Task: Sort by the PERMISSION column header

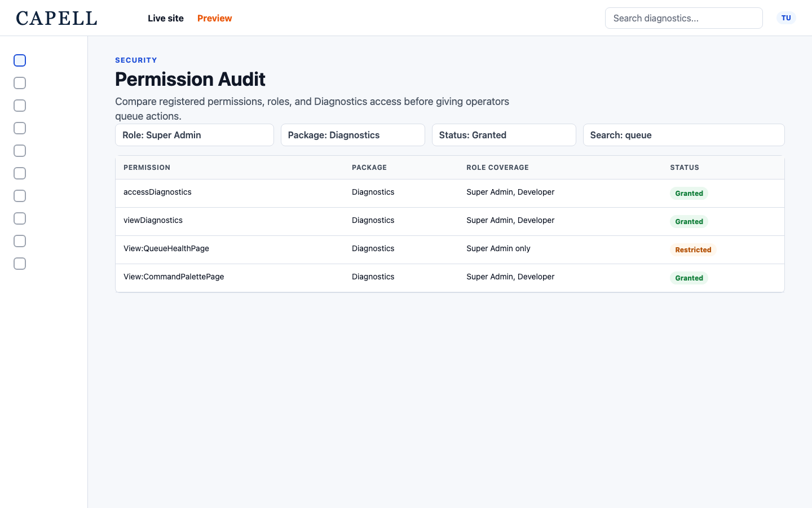Action: 147,168
